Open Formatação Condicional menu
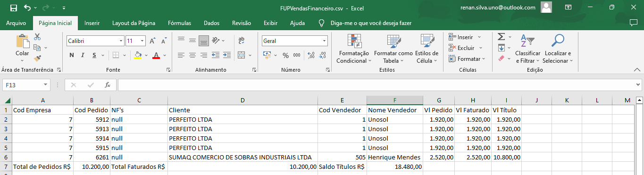This screenshot has width=644, height=175. pyautogui.click(x=354, y=49)
